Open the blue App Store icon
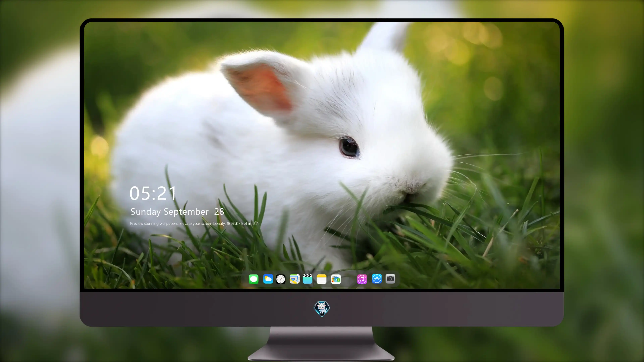This screenshot has width=644, height=362. [377, 279]
